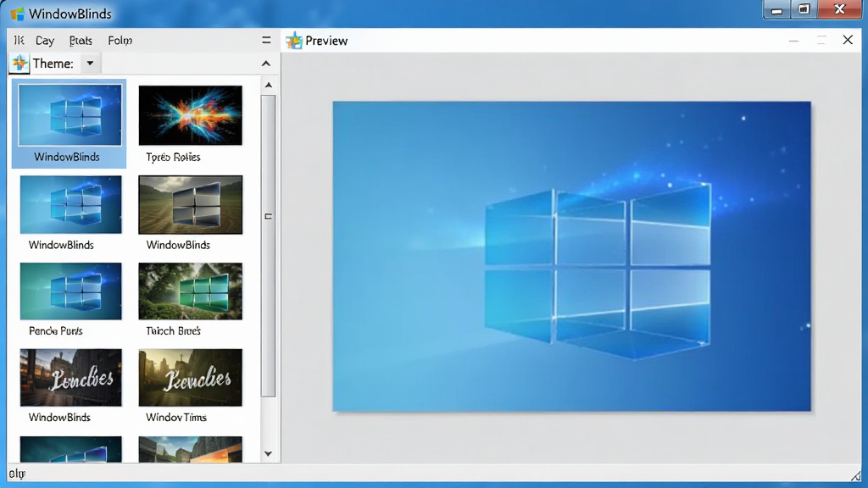868x488 pixels.
Task: Close the Preview panel
Action: click(848, 40)
